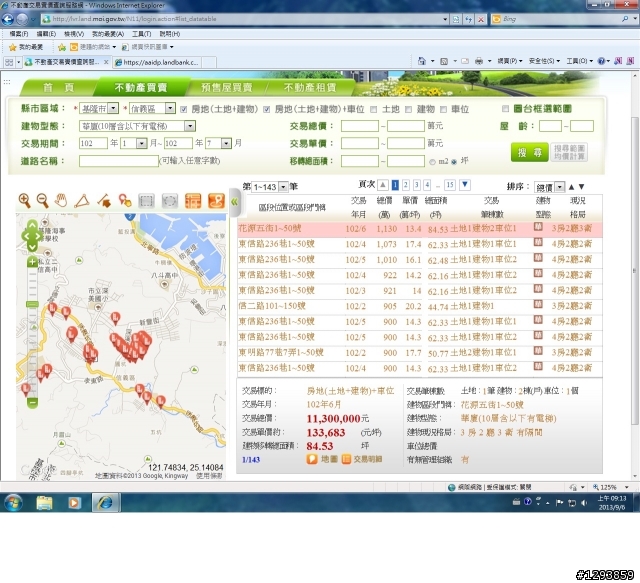Image resolution: width=640 pixels, height=583 pixels.
Task: Switch to the 不動產租賃 tab
Action: coord(310,87)
